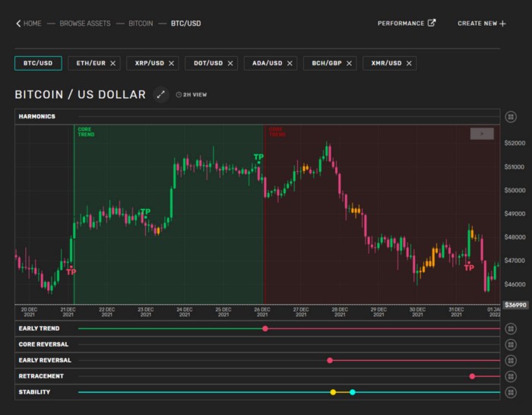Toggle the STABILITY grid icon
This screenshot has width=532, height=415.
pos(511,392)
